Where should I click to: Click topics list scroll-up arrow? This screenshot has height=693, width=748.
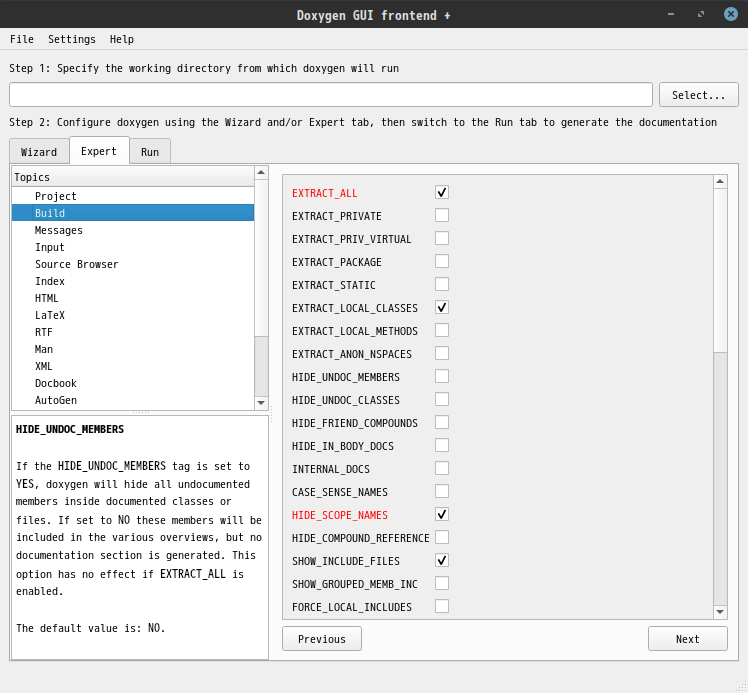(x=261, y=172)
